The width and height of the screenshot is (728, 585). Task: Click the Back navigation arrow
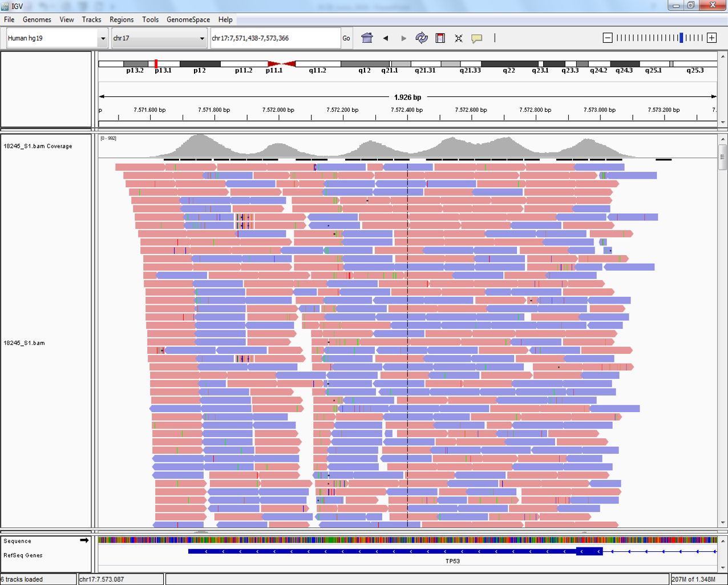pos(386,38)
